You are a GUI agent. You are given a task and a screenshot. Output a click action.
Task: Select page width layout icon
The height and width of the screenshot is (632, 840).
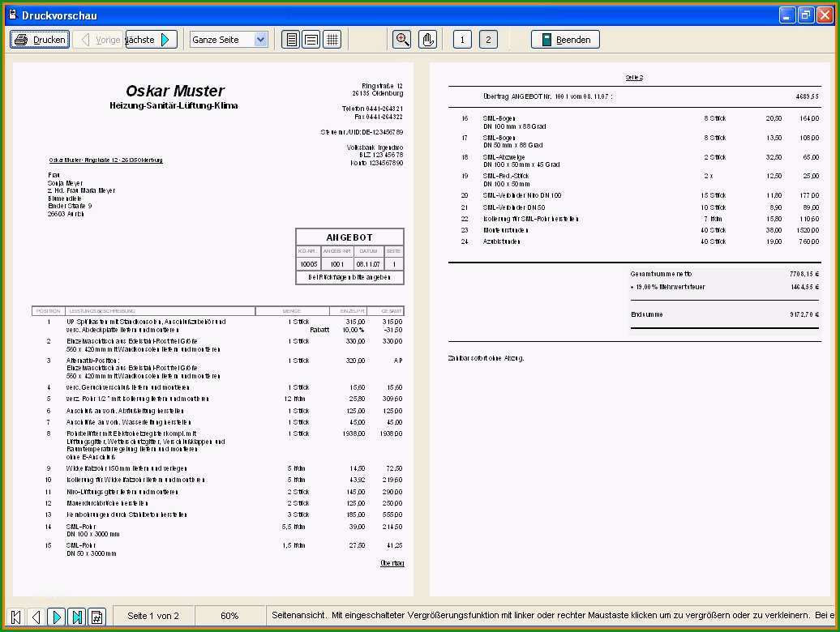click(x=311, y=40)
